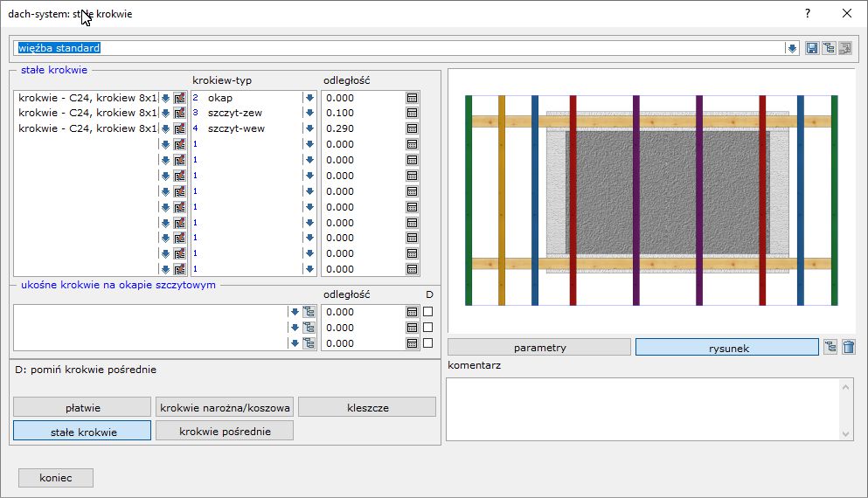Screen dimensions: 868x498
Task: Select the stałe krokwie section
Action: [82, 431]
